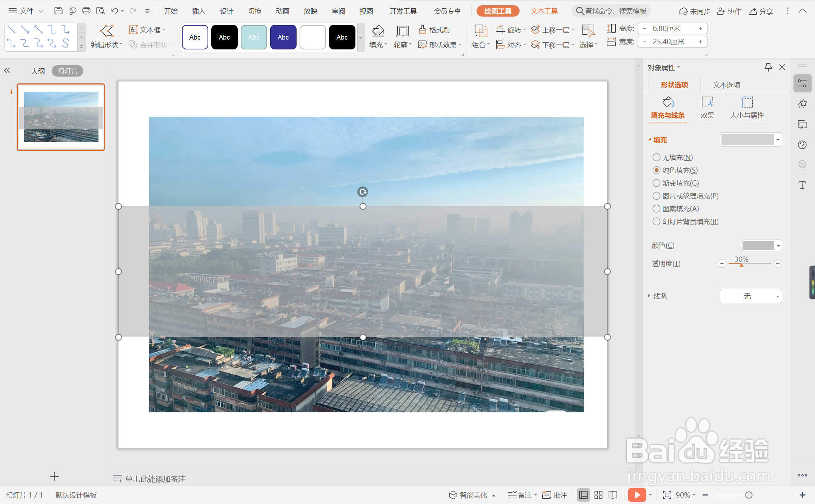Open Fill and Line section icon
Screen dimensions: 815x504
pyautogui.click(x=668, y=102)
